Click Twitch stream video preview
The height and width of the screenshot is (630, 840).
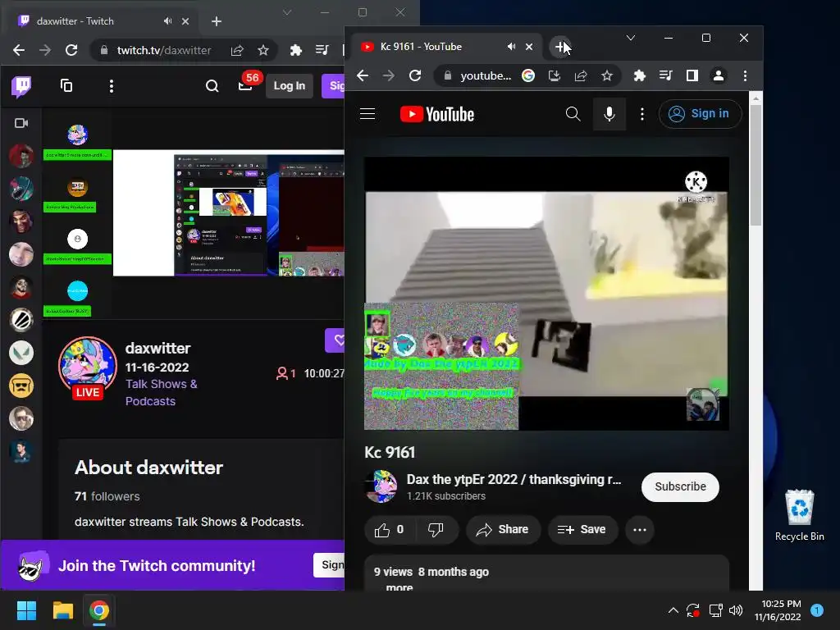click(228, 212)
